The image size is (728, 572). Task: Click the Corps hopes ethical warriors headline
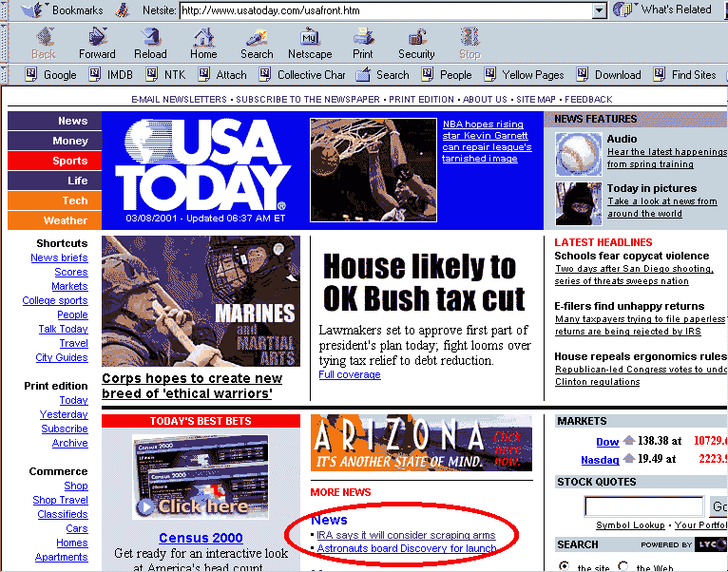click(192, 386)
